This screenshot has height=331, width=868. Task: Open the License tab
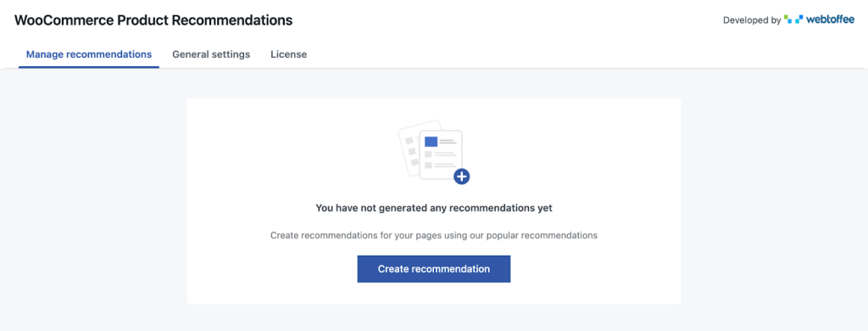(288, 54)
